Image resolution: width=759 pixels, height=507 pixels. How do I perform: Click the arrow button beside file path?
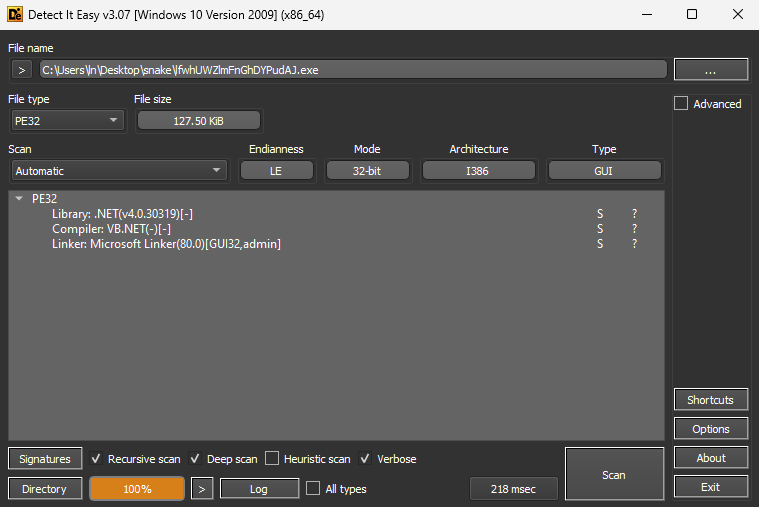pos(21,69)
